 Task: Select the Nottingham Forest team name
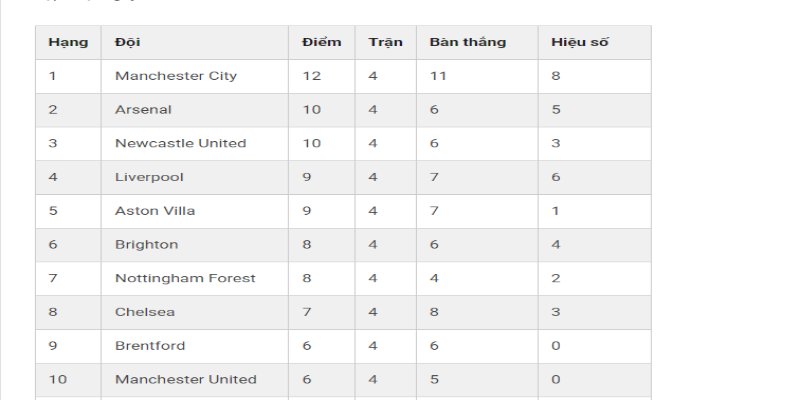tap(185, 278)
